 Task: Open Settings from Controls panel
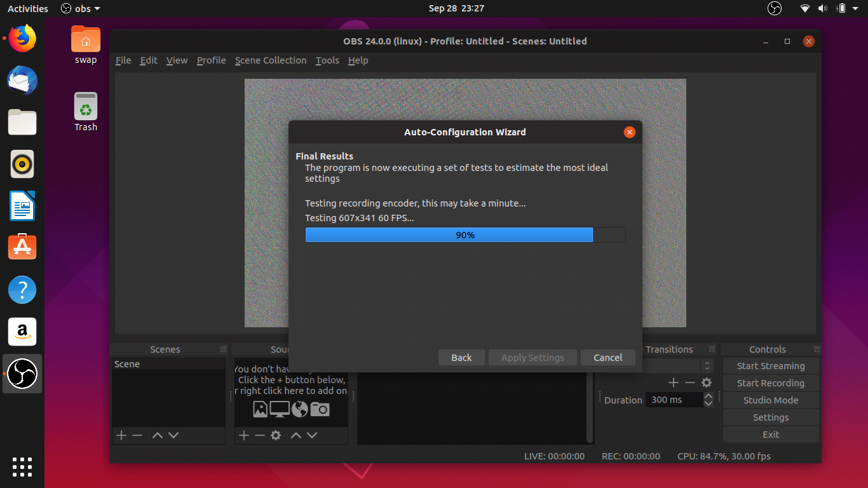pyautogui.click(x=771, y=417)
